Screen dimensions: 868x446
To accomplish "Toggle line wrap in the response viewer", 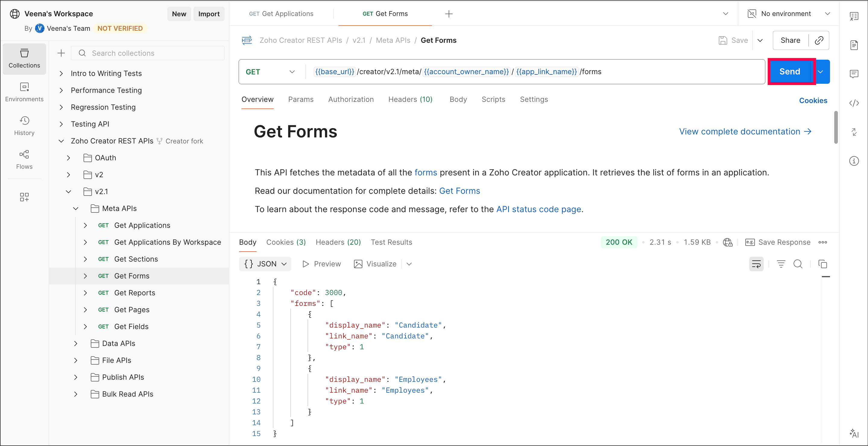I will [756, 264].
